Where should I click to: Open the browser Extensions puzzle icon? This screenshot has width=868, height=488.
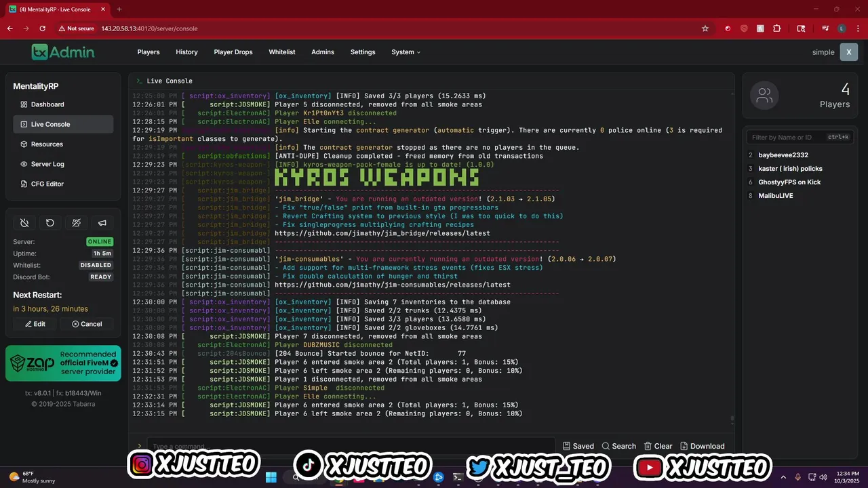click(777, 28)
